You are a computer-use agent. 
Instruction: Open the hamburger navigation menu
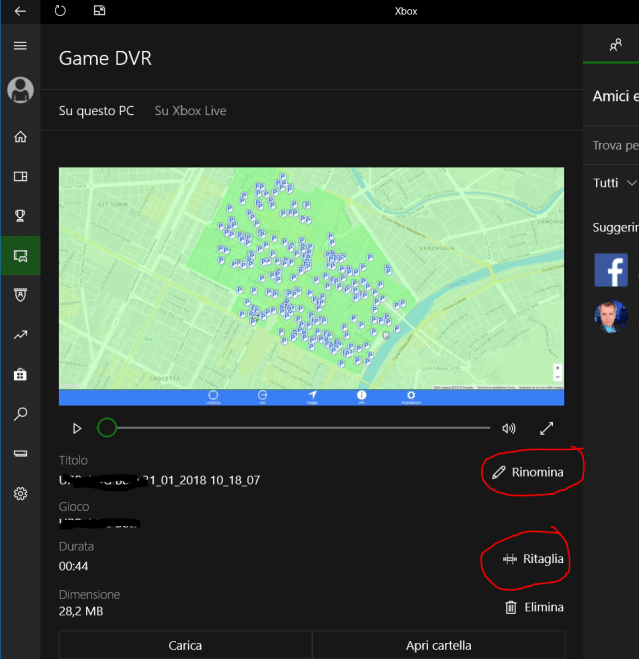[x=20, y=46]
